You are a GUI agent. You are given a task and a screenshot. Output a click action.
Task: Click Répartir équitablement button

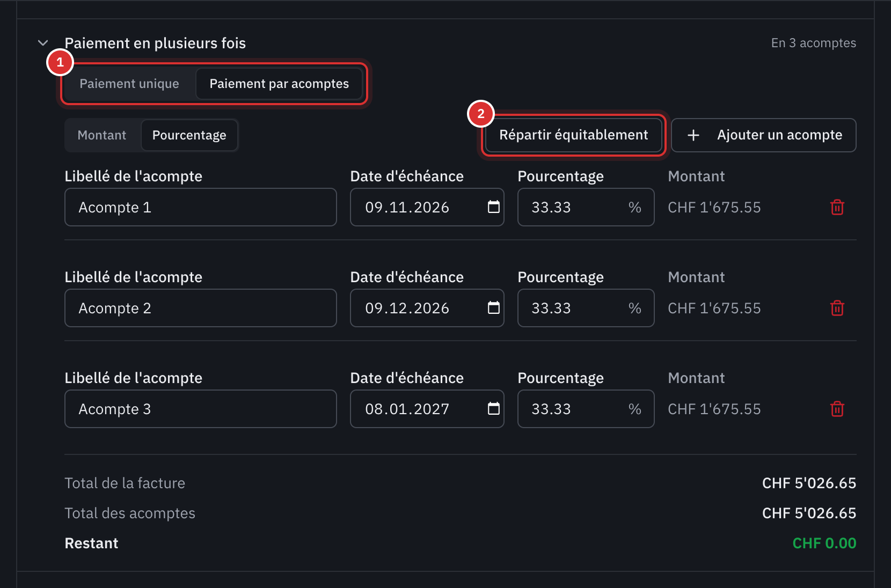[x=573, y=135]
